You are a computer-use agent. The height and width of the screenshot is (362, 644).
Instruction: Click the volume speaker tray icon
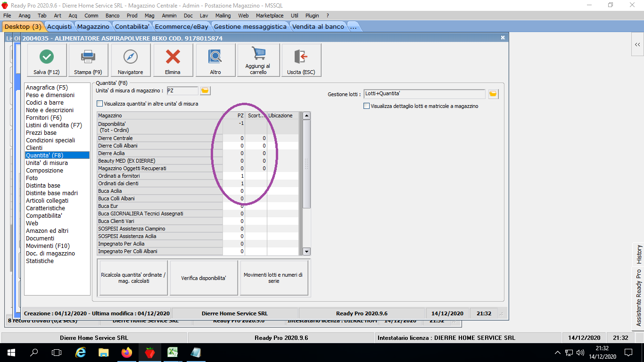point(580,352)
